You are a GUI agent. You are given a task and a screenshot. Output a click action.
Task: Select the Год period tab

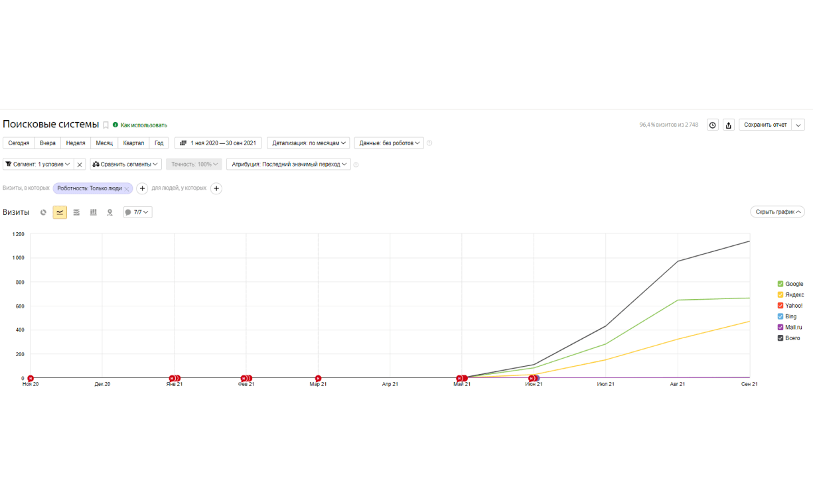(x=159, y=143)
